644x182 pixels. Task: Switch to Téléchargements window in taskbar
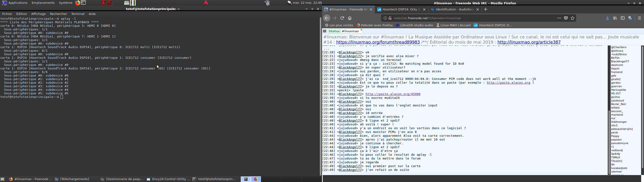pos(72,179)
